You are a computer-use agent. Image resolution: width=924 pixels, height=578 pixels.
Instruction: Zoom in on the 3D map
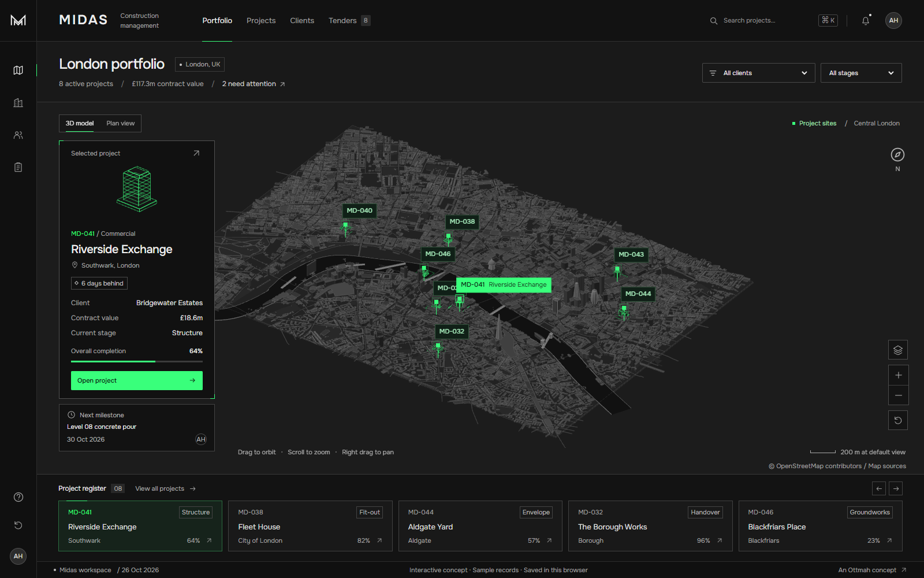point(898,375)
